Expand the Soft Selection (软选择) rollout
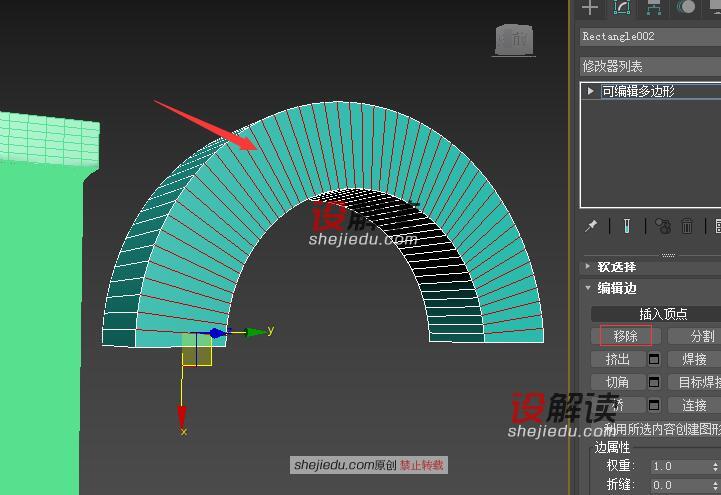The width and height of the screenshot is (721, 495). coord(589,267)
